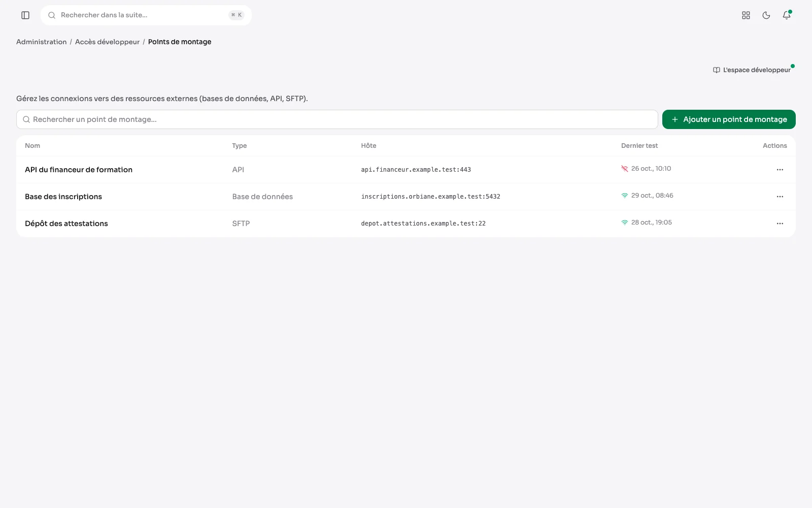This screenshot has width=812, height=508.
Task: Select Base des inscriptions row name
Action: point(63,197)
